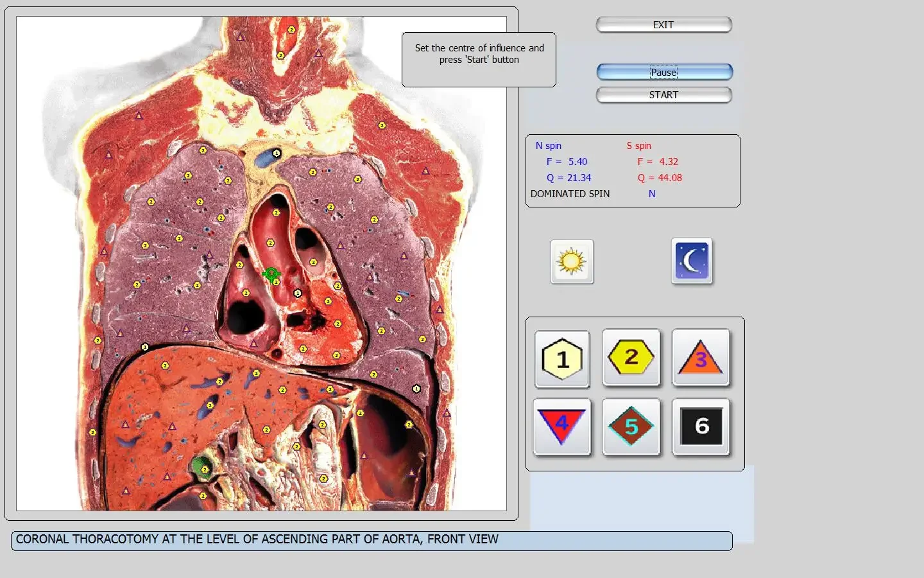Click the instruction box about centre of influence
924x578 pixels.
[479, 60]
